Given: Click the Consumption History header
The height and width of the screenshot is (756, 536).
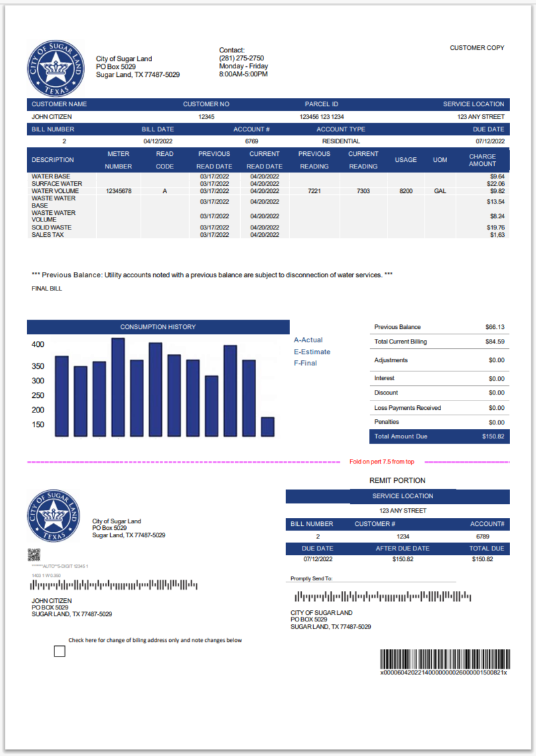Looking at the screenshot, I should (x=158, y=327).
